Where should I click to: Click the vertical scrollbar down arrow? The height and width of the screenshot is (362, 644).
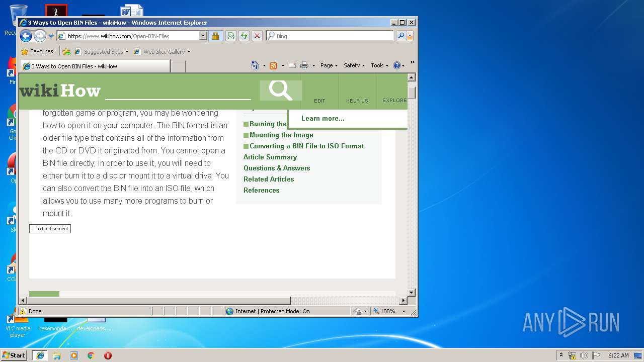(x=411, y=292)
